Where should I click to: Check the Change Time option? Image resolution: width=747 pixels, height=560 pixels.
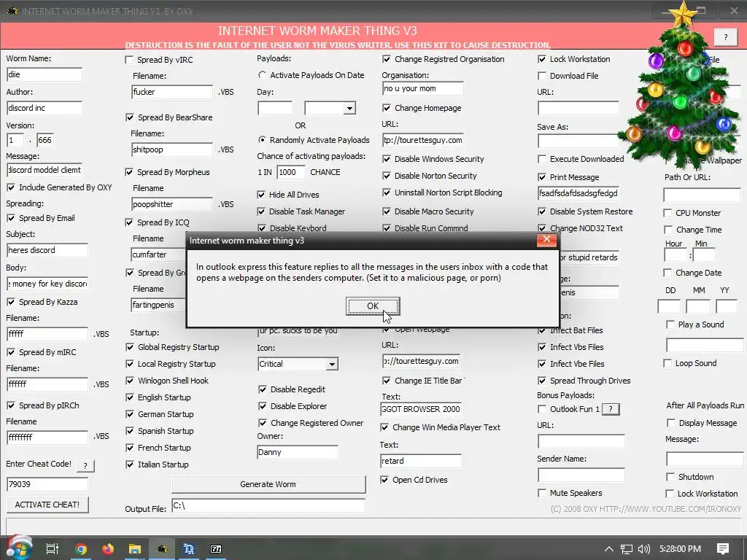pyautogui.click(x=668, y=230)
